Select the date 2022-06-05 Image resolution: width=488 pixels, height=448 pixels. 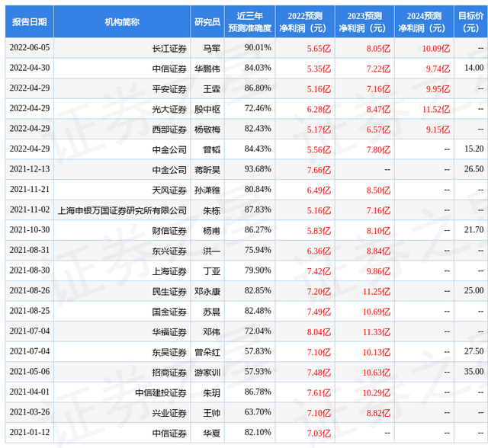30,47
